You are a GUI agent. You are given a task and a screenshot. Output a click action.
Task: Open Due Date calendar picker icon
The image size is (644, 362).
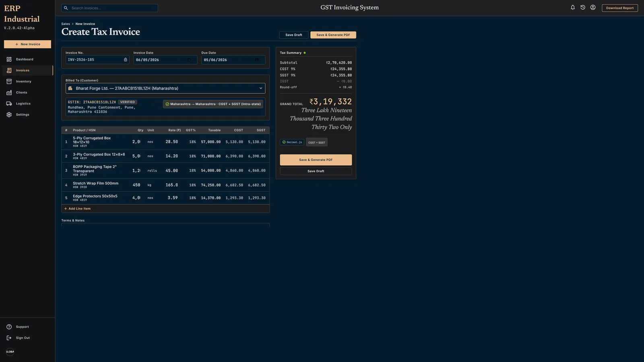(x=257, y=60)
